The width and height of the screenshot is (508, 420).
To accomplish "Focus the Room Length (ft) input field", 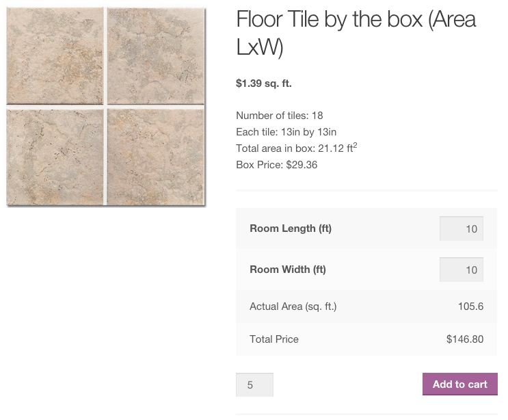I will [462, 228].
